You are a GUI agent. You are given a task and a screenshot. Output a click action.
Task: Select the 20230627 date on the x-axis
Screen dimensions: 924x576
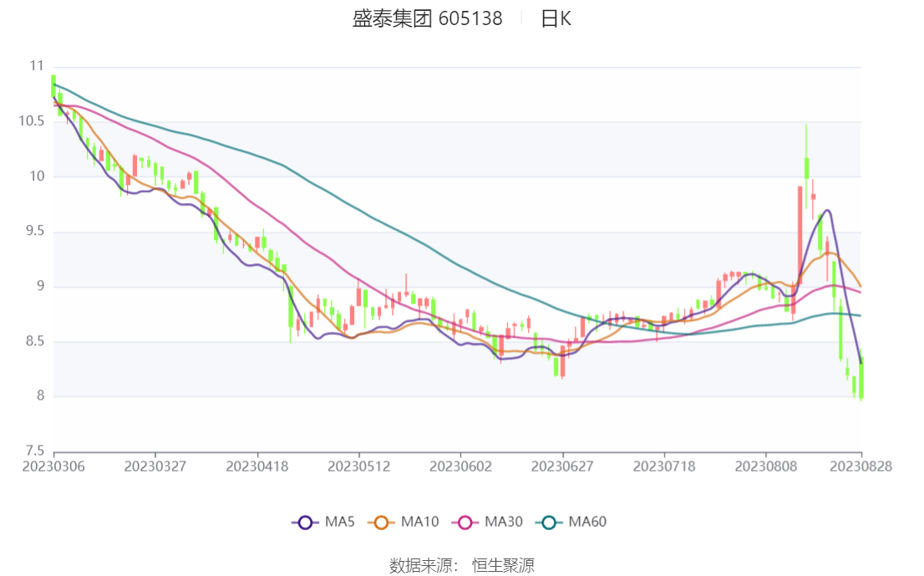click(x=562, y=466)
